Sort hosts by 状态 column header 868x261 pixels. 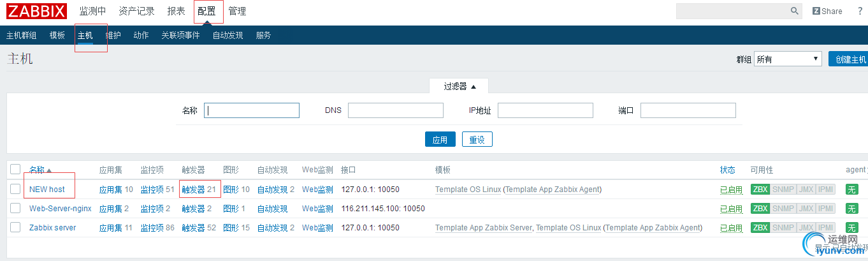(727, 170)
